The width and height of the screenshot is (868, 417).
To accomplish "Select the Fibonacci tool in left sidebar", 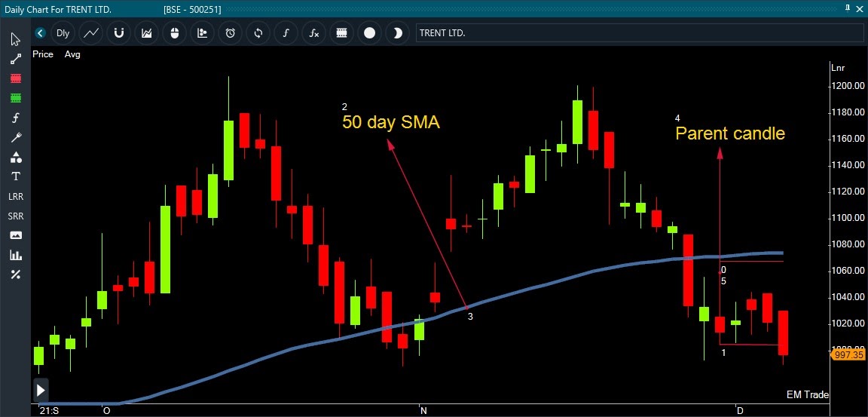I will click(16, 118).
